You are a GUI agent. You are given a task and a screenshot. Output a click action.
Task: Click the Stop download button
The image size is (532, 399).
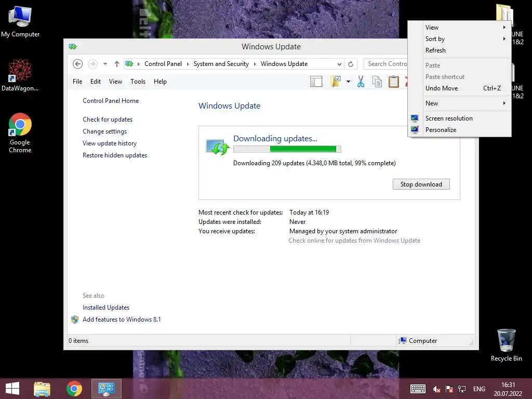click(x=421, y=184)
